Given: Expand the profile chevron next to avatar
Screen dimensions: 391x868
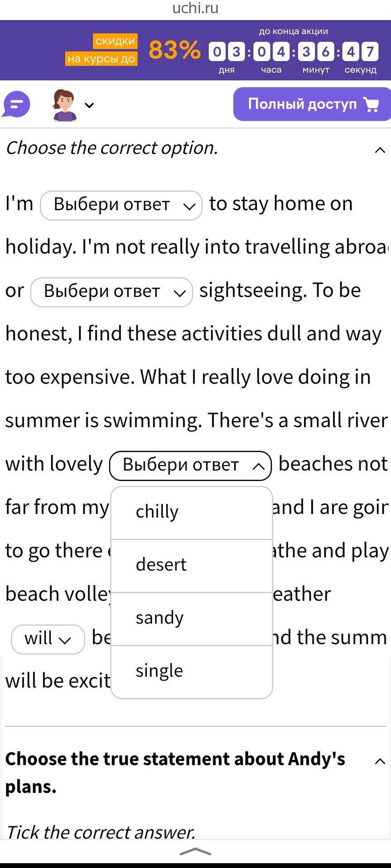Looking at the screenshot, I should click(x=90, y=105).
